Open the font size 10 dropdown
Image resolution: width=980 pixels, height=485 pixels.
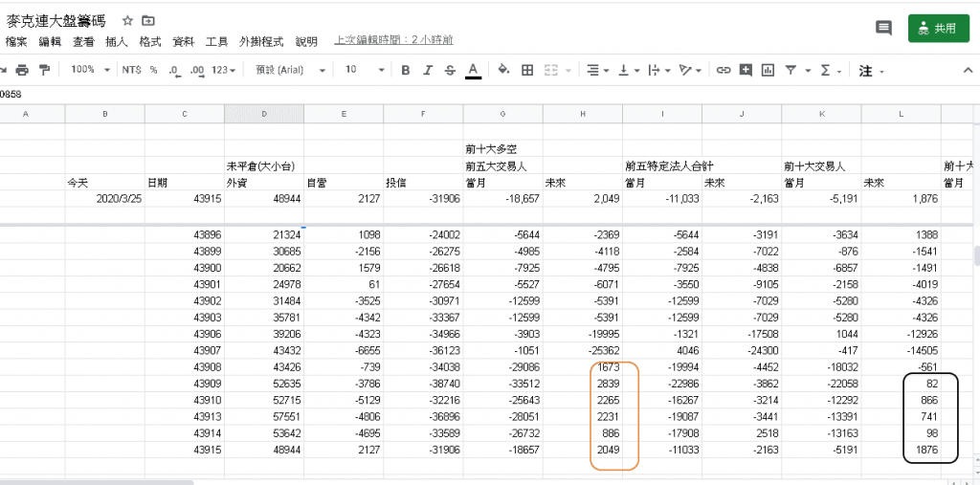[365, 70]
